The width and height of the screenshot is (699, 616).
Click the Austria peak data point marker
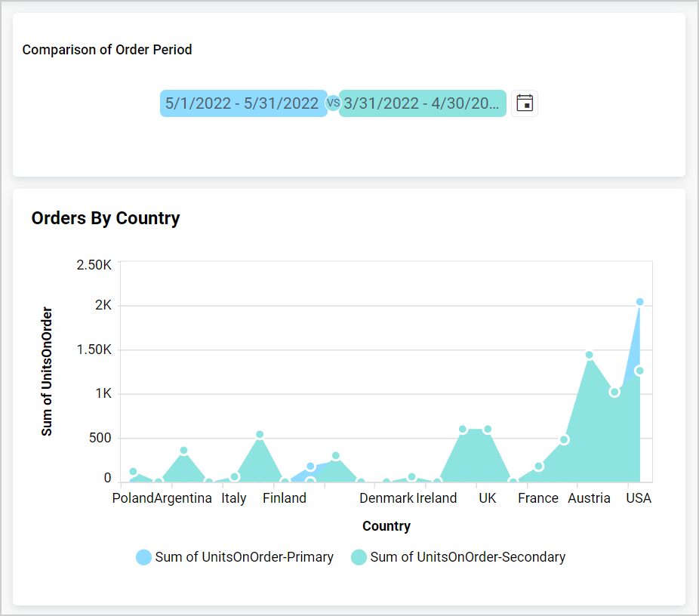[589, 353]
